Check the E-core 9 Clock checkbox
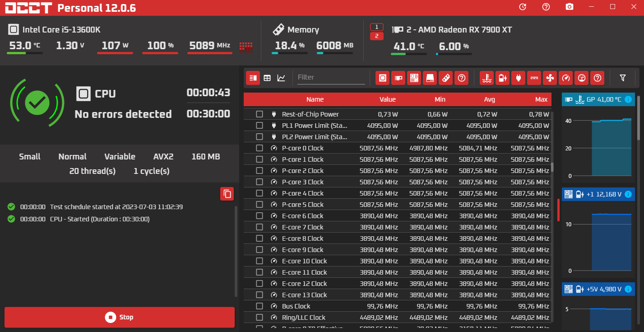 point(259,250)
